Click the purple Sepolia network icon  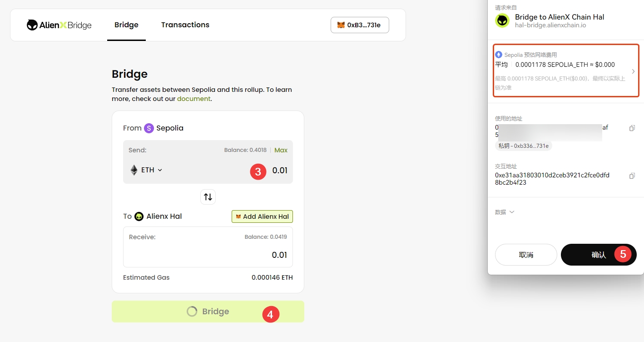(149, 128)
